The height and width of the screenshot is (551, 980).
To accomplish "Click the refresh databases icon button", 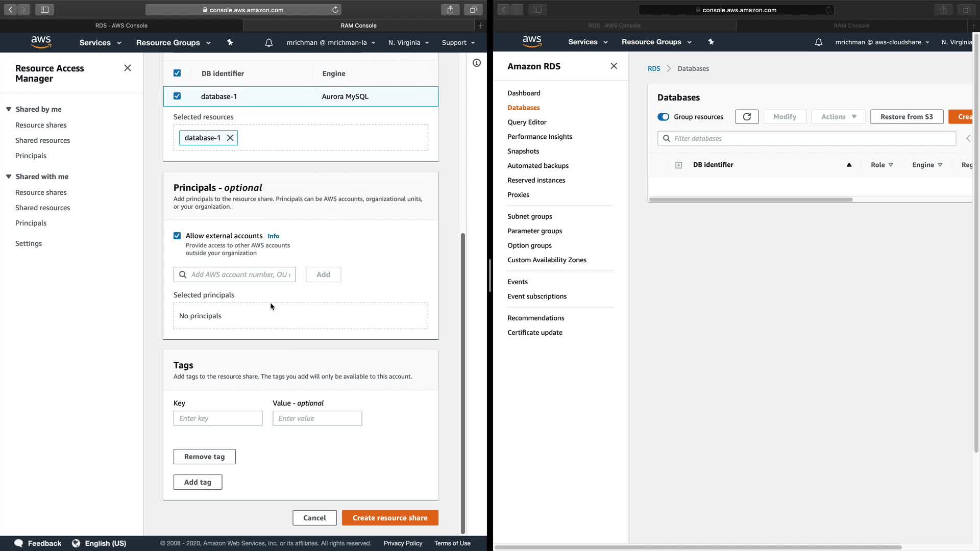I will (x=746, y=117).
